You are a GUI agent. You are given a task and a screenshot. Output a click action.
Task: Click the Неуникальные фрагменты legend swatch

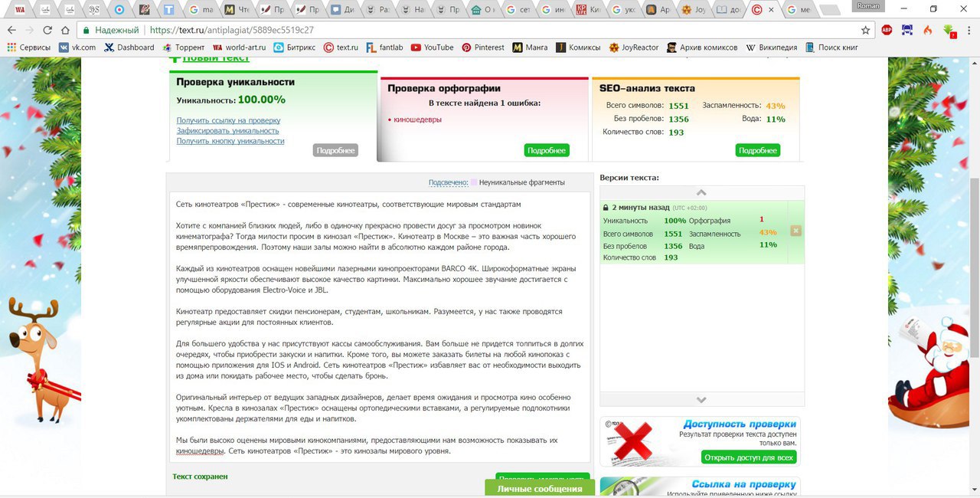[474, 182]
